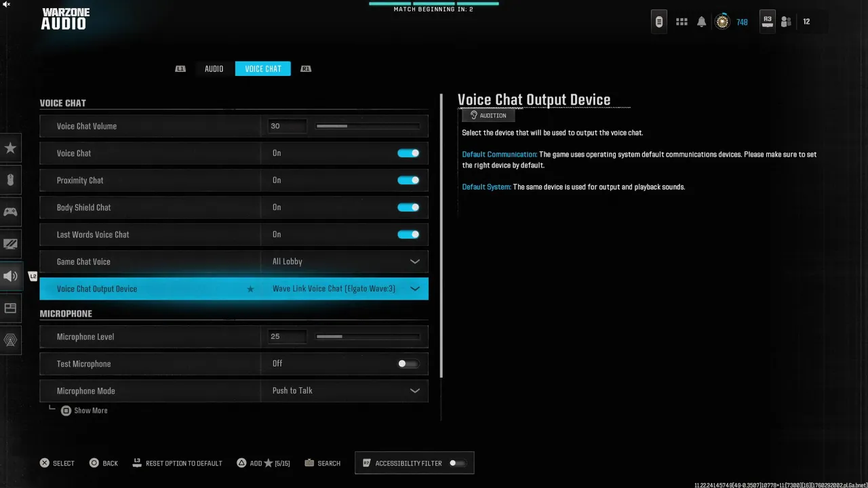Screen dimensions: 868x488
Task: Click the friends count 12
Action: (806, 22)
